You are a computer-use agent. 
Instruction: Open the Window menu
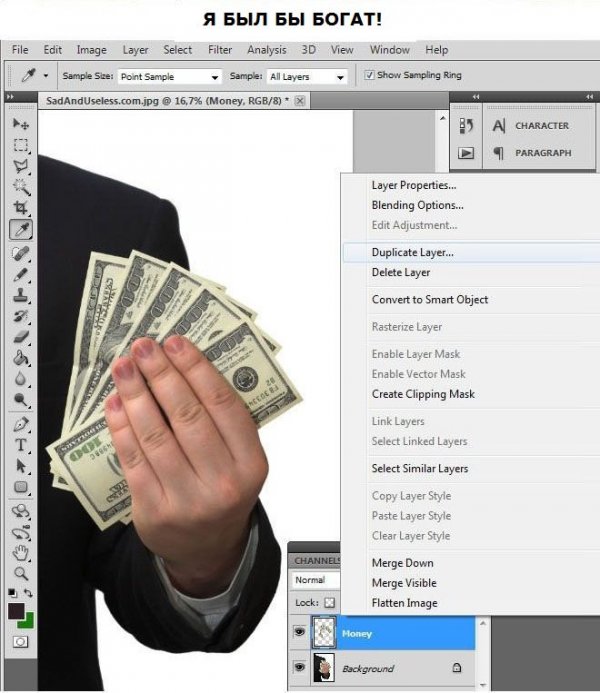tap(390, 50)
